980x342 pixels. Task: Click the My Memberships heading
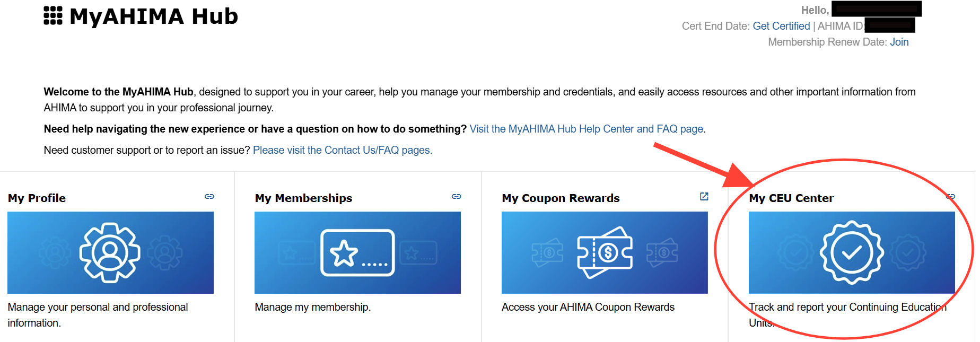tap(303, 198)
